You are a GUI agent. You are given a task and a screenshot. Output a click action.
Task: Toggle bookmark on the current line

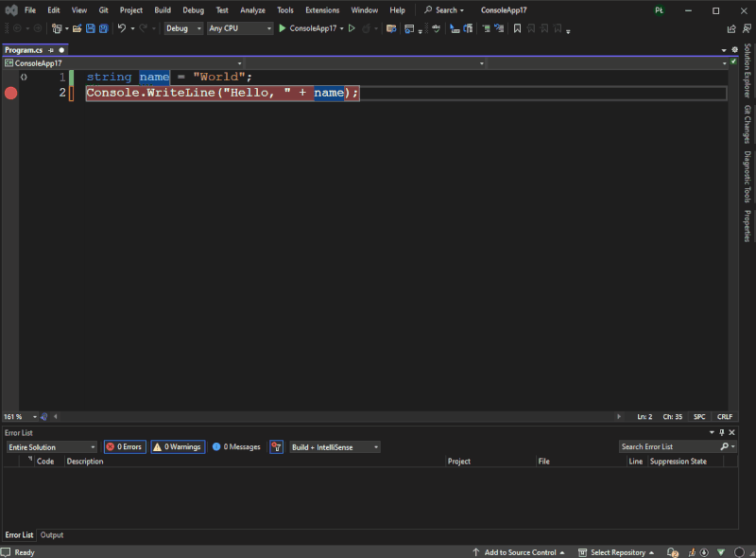tap(517, 28)
